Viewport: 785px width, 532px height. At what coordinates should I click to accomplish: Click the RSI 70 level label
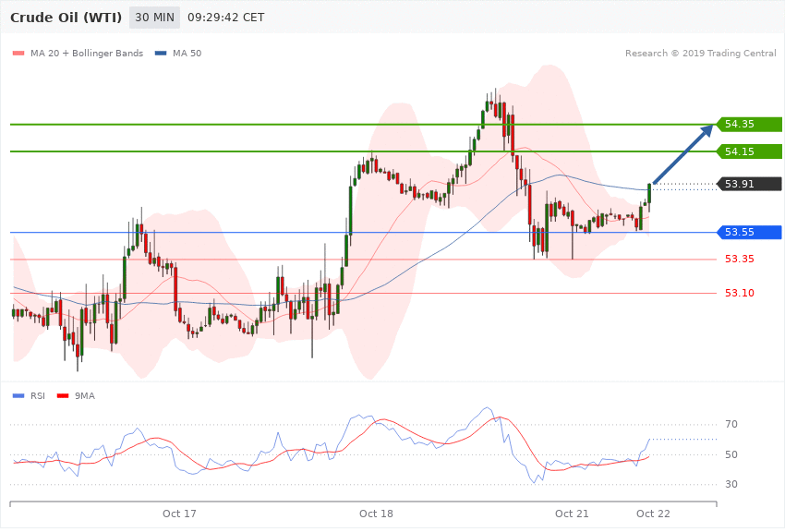(731, 424)
